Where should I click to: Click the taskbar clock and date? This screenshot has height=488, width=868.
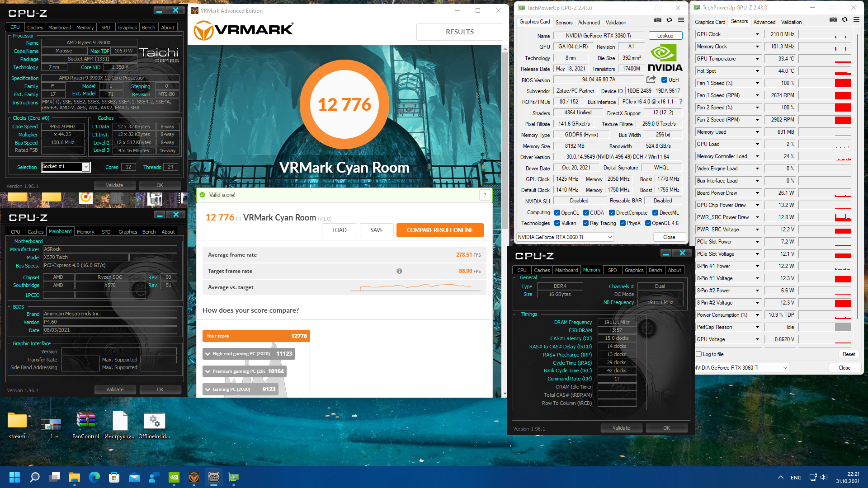(x=847, y=478)
